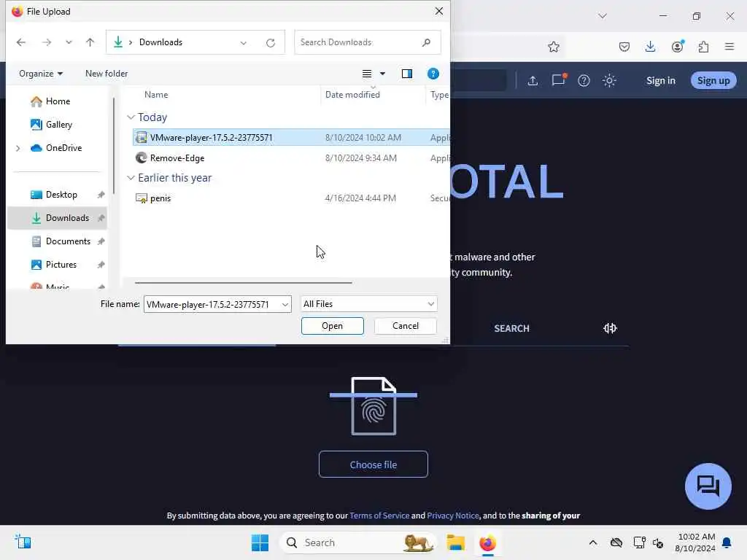
Task: Click the navigation pane vertical scrollbar
Action: tap(114, 146)
